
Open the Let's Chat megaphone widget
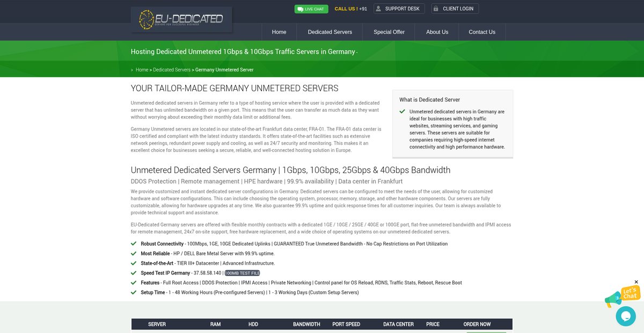[x=623, y=296]
